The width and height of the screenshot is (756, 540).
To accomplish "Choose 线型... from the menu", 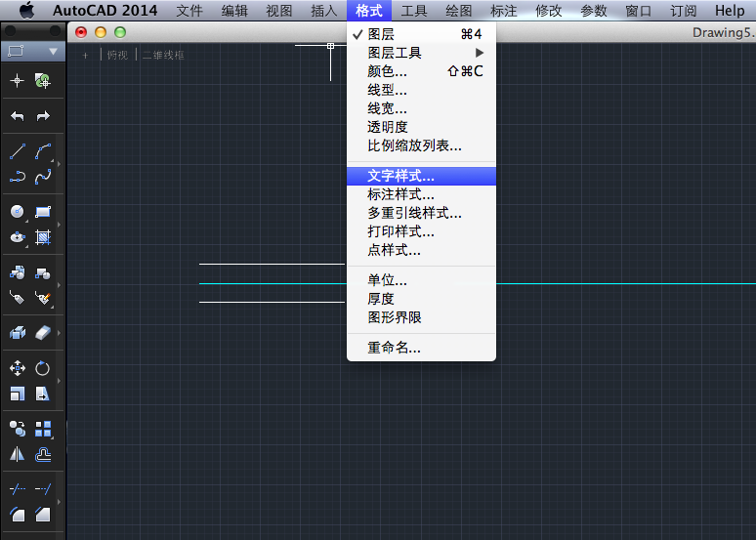I will pos(421,90).
